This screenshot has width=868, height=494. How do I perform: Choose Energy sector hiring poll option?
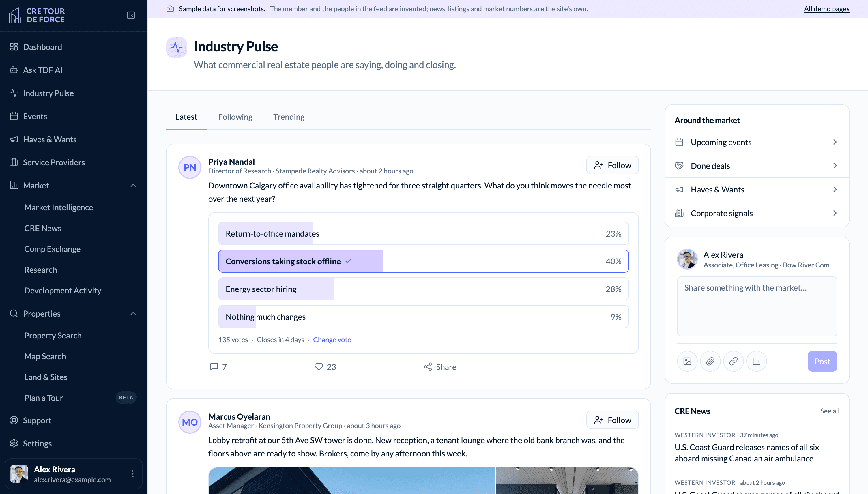(x=423, y=289)
